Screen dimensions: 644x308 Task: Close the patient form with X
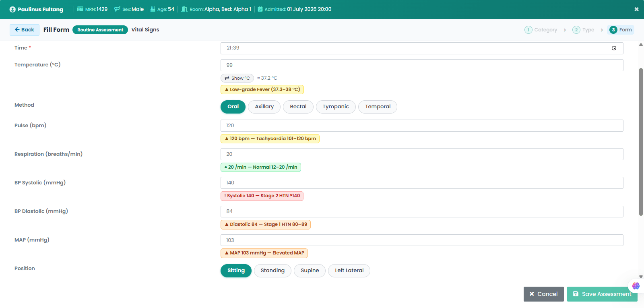(x=636, y=9)
